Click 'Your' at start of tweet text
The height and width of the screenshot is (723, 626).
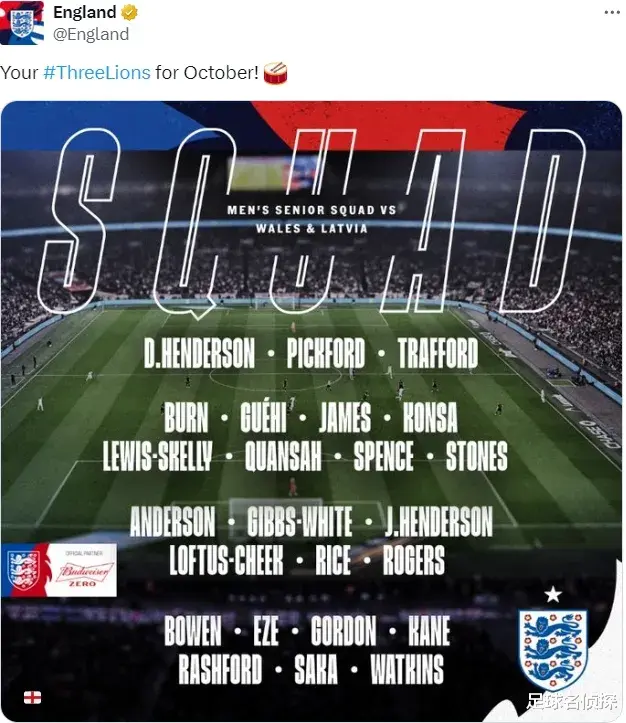(x=21, y=73)
